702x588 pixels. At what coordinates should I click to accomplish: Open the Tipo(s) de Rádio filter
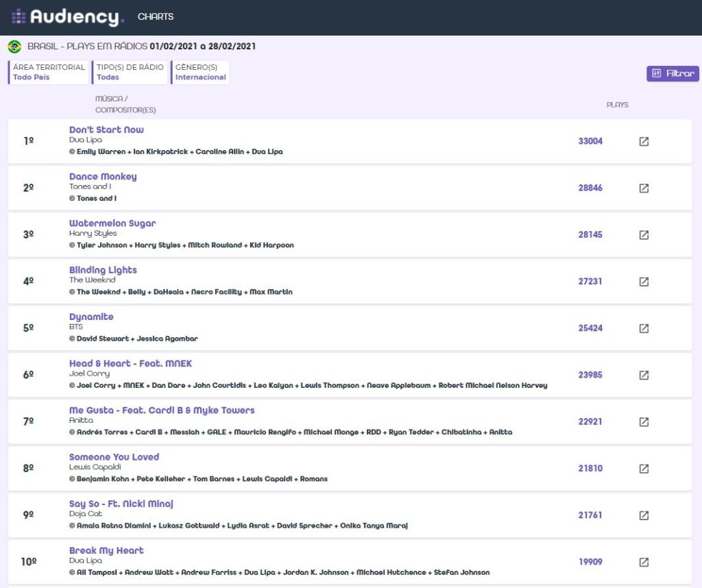130,72
